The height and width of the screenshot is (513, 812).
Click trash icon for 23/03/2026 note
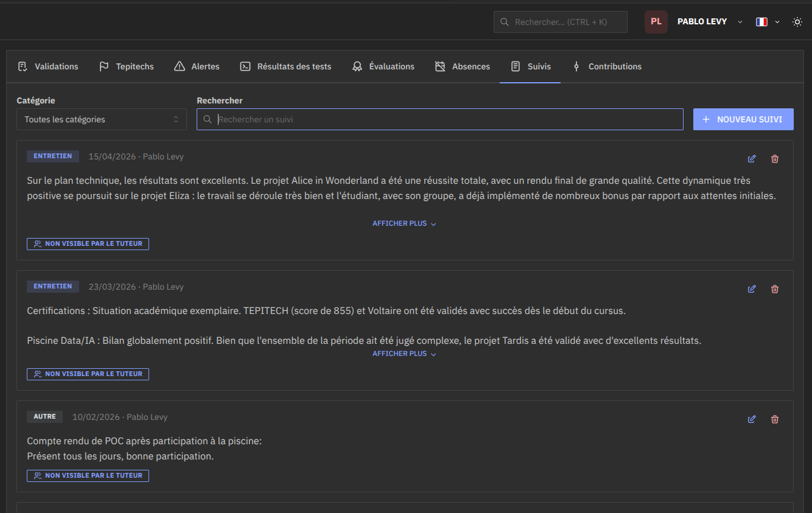[775, 289]
